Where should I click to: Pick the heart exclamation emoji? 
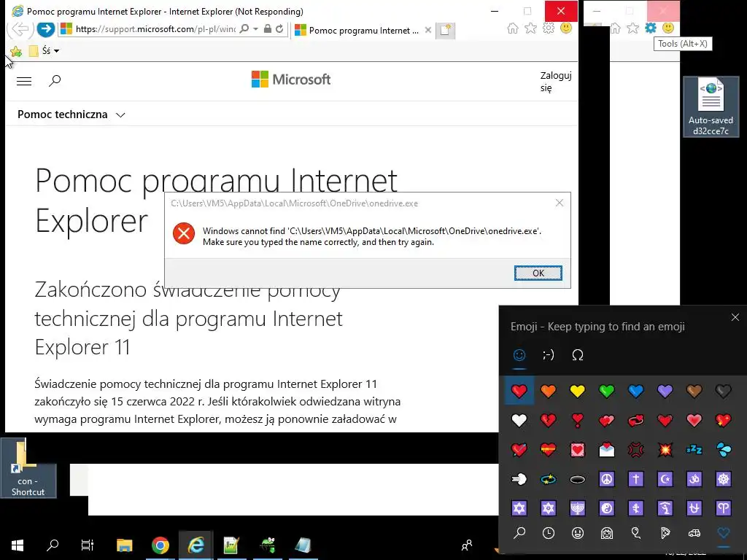tap(578, 421)
